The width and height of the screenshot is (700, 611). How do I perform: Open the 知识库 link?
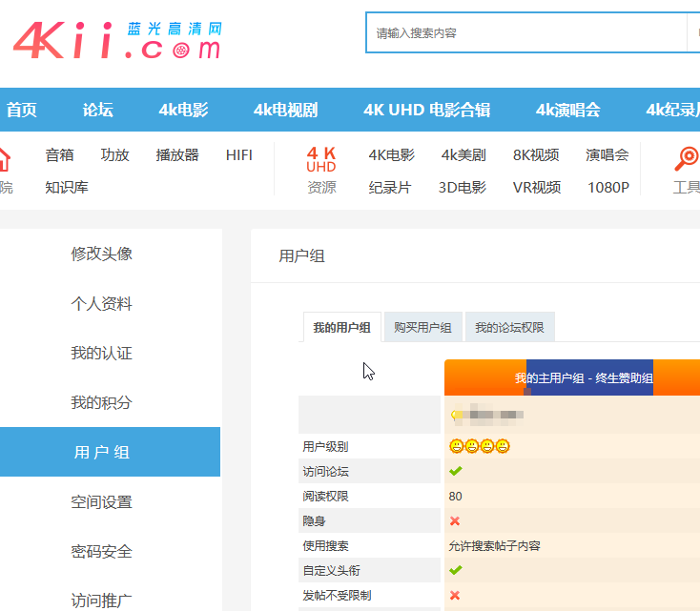[x=67, y=188]
